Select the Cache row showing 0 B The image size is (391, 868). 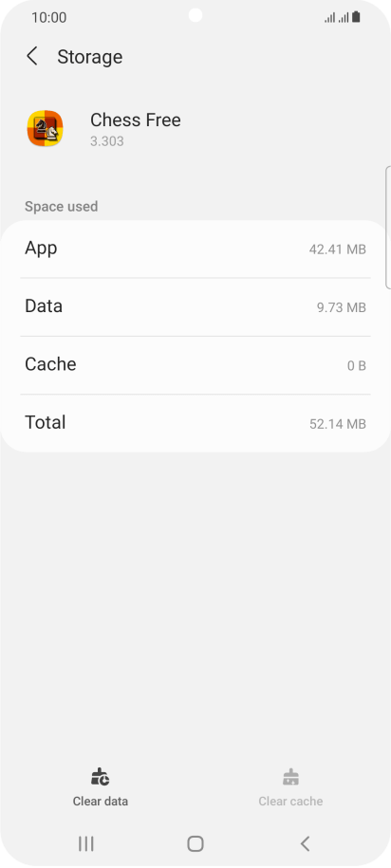tap(195, 365)
